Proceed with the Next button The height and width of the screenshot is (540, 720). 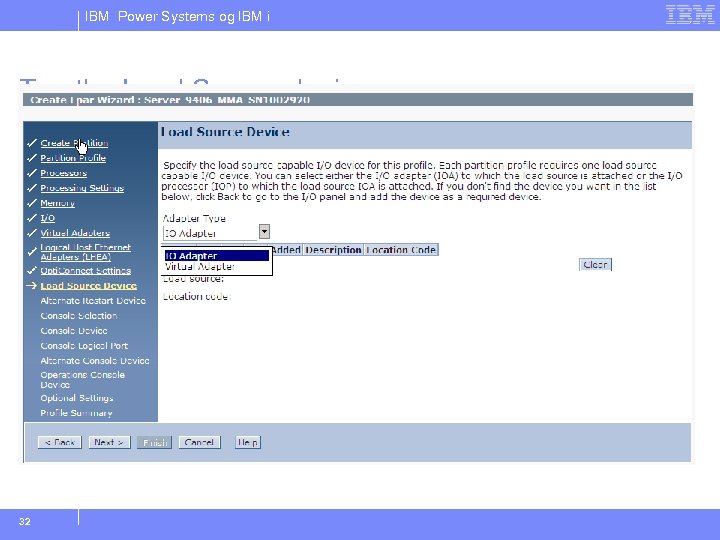(109, 442)
